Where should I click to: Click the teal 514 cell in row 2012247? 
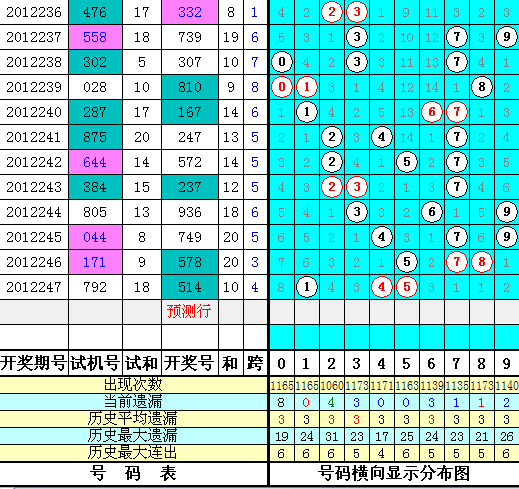(x=190, y=287)
